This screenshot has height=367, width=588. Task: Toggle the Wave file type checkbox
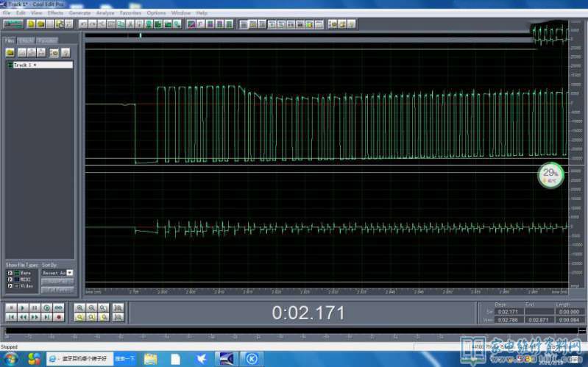coord(10,273)
